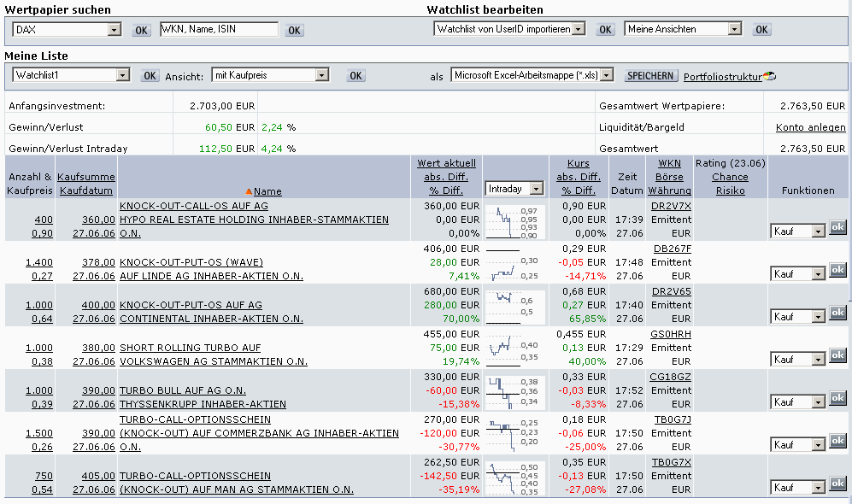This screenshot has width=852, height=504.
Task: Sort table by Kaufsumme column header
Action: click(85, 177)
